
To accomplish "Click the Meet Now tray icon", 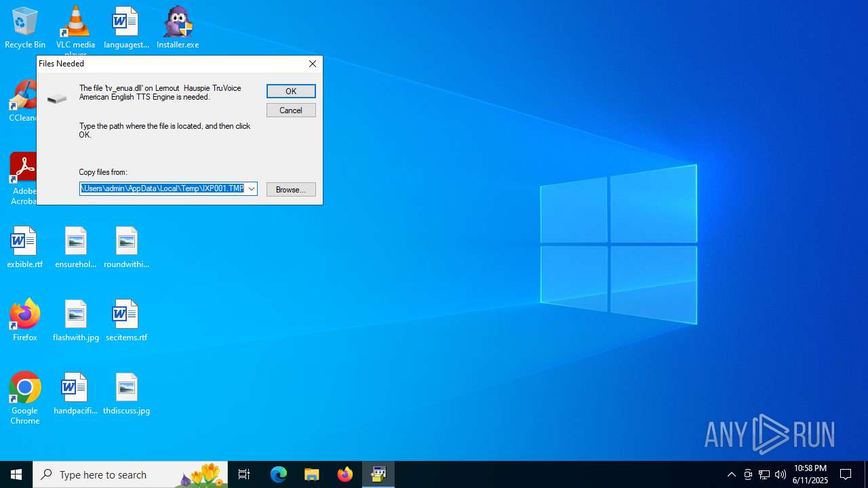I will 748,474.
